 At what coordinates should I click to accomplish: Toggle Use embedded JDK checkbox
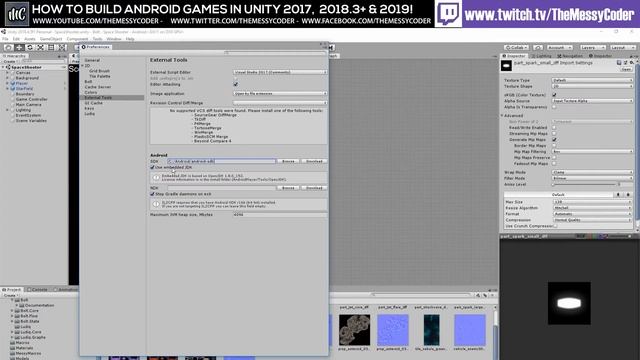coord(152,167)
